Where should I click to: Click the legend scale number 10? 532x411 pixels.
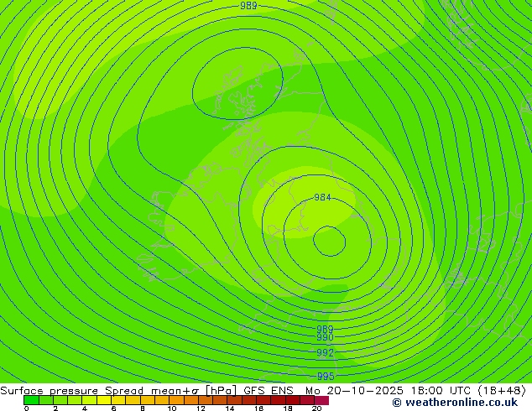click(x=172, y=408)
